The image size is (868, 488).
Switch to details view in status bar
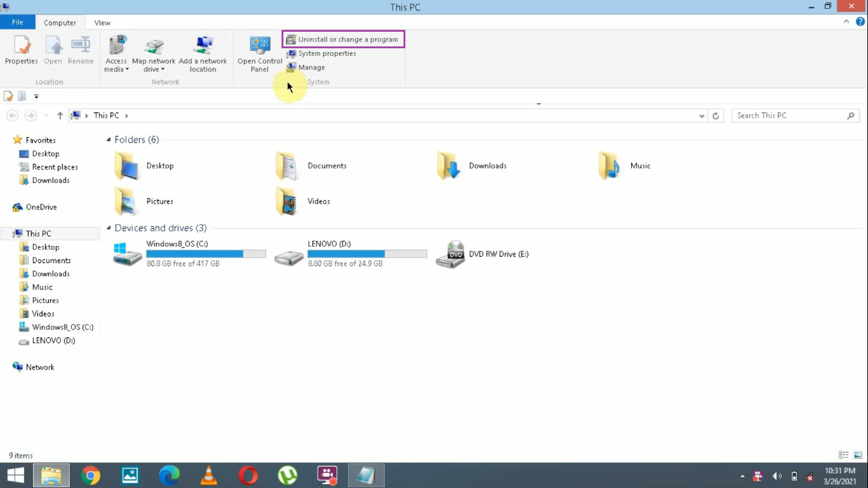pyautogui.click(x=843, y=455)
